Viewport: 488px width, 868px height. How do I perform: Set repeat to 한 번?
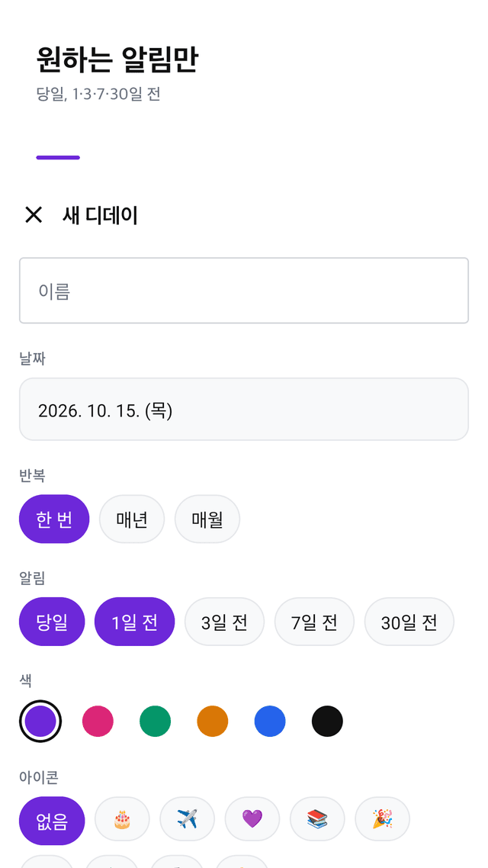point(54,519)
